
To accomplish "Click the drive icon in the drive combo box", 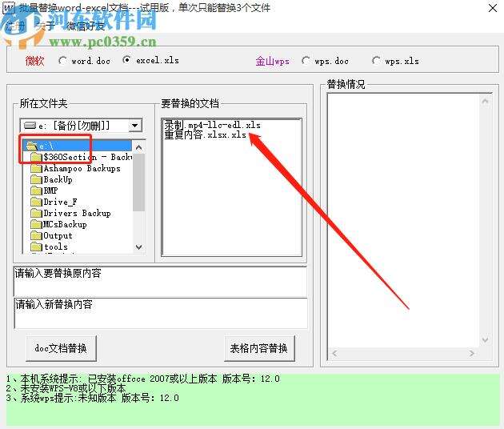I will click(x=30, y=125).
